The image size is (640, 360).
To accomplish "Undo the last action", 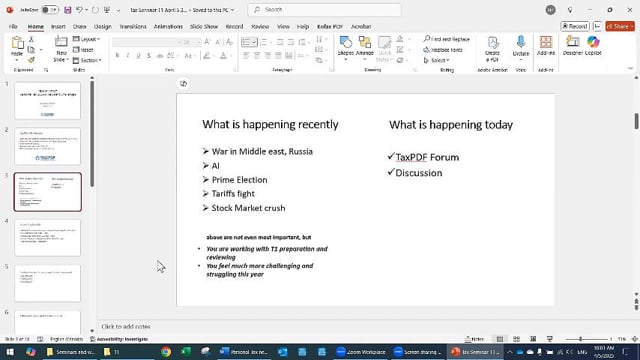I will pos(80,10).
